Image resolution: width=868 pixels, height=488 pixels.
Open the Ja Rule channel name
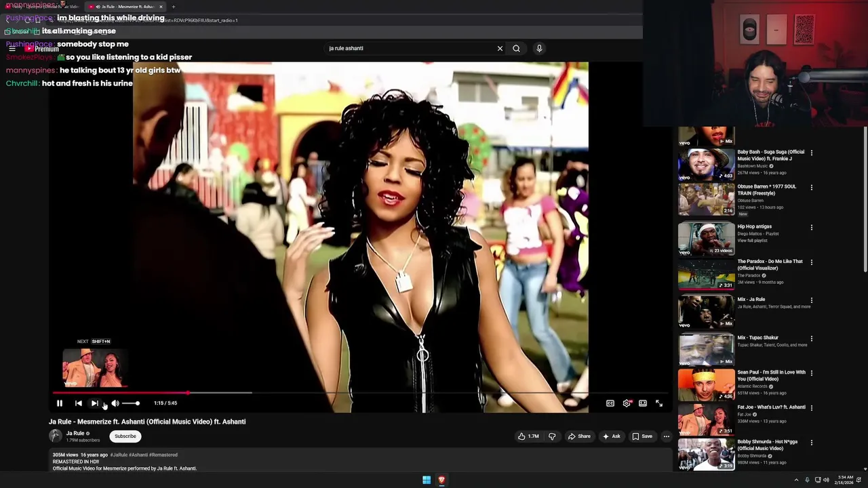click(x=75, y=434)
